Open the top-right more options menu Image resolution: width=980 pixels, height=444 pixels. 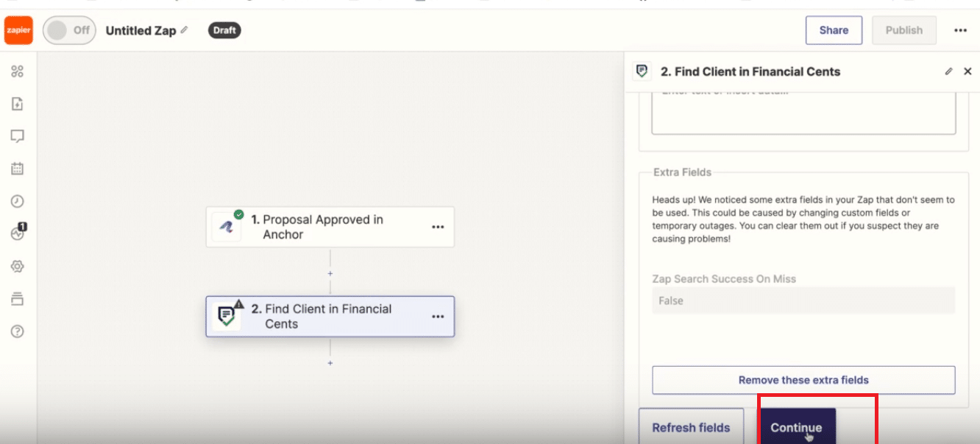[x=960, y=30]
